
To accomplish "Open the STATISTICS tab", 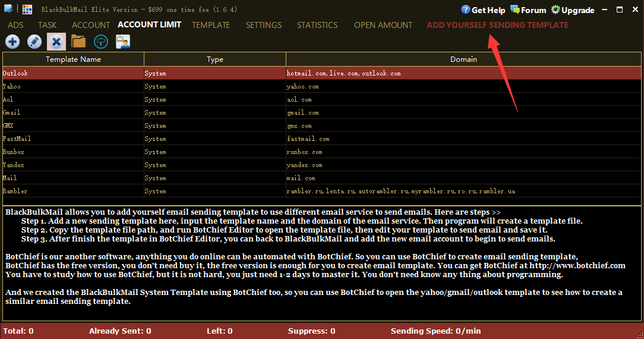I will 317,25.
